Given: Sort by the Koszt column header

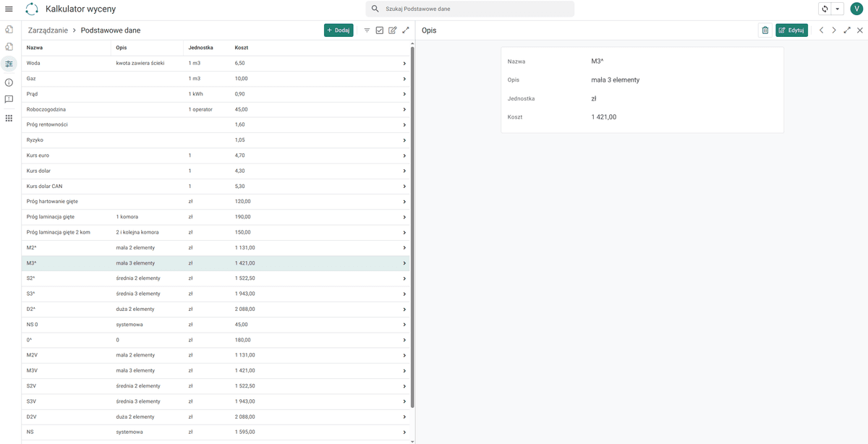Looking at the screenshot, I should click(241, 48).
